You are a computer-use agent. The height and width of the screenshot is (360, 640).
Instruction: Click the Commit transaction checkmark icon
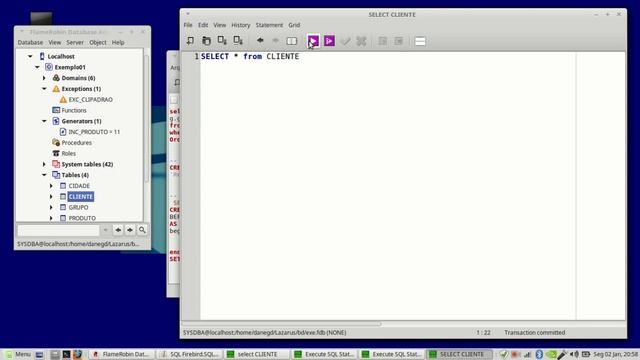click(345, 41)
